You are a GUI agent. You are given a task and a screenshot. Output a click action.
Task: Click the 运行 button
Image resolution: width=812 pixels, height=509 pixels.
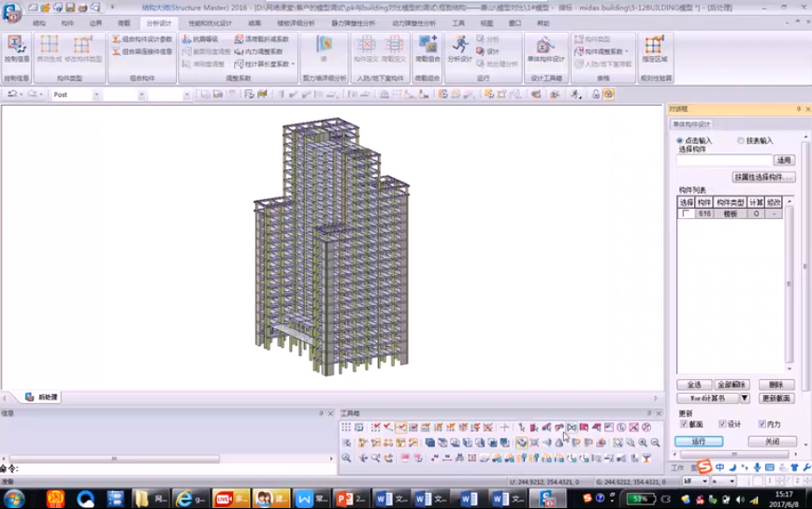tap(699, 442)
